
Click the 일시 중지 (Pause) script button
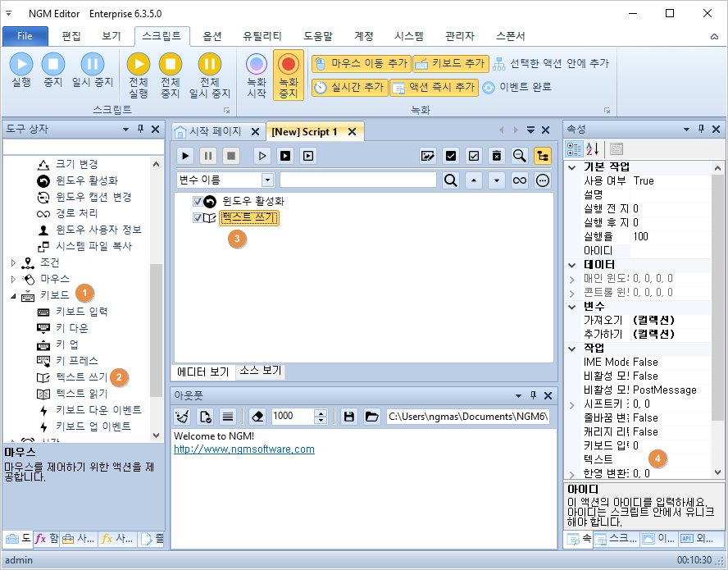(93, 71)
